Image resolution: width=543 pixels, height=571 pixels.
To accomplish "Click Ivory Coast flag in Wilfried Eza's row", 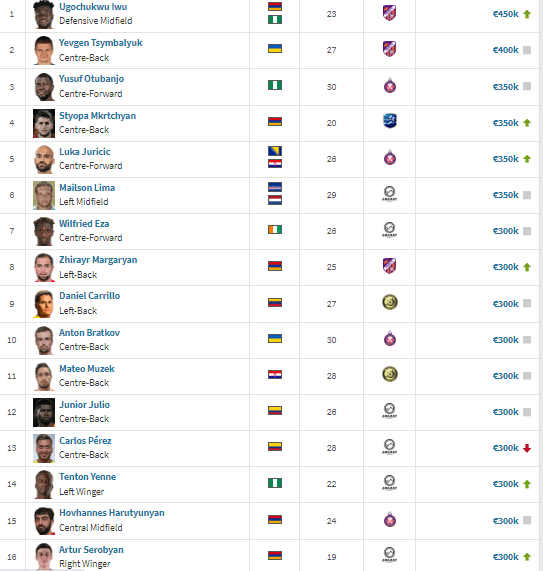I will (275, 229).
